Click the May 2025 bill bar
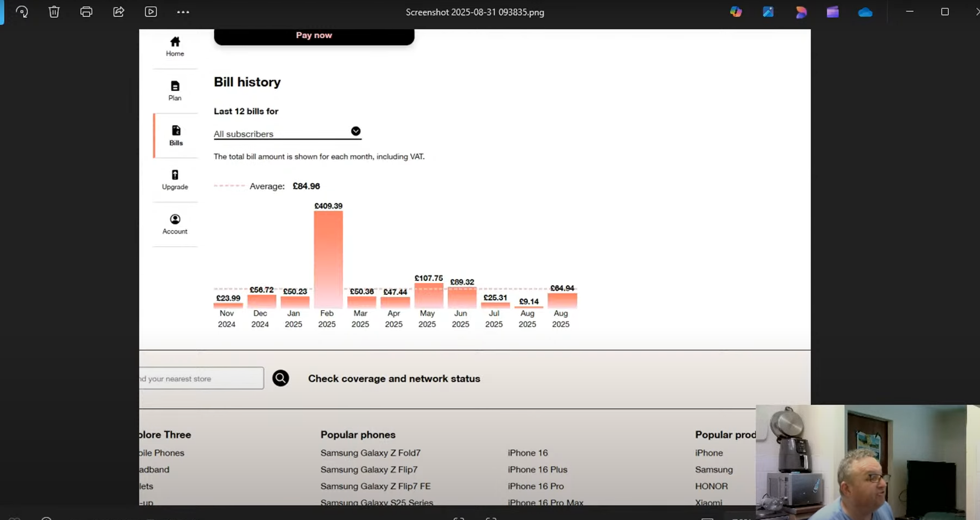Image resolution: width=980 pixels, height=520 pixels. 429,296
